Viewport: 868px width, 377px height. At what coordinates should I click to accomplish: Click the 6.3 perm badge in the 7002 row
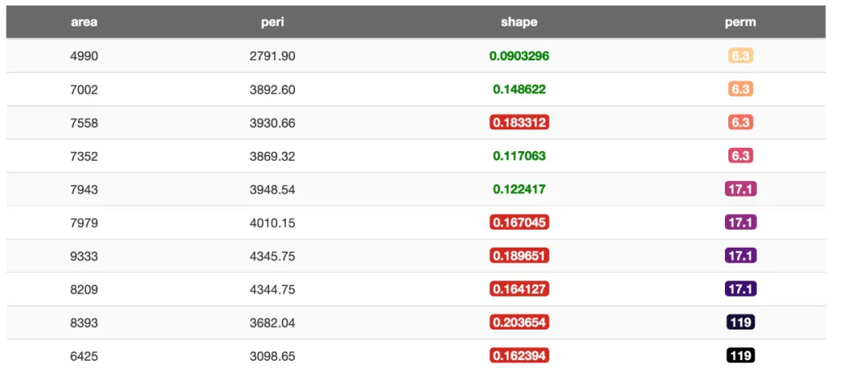[741, 89]
